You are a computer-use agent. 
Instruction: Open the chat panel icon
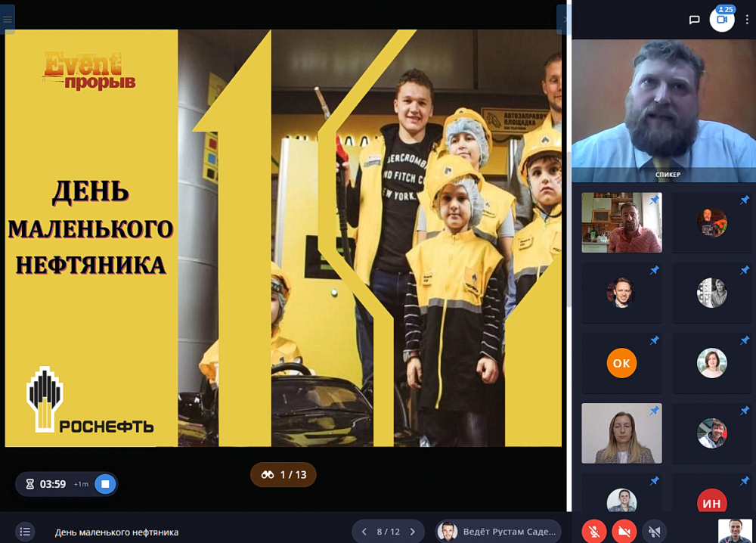[x=694, y=20]
